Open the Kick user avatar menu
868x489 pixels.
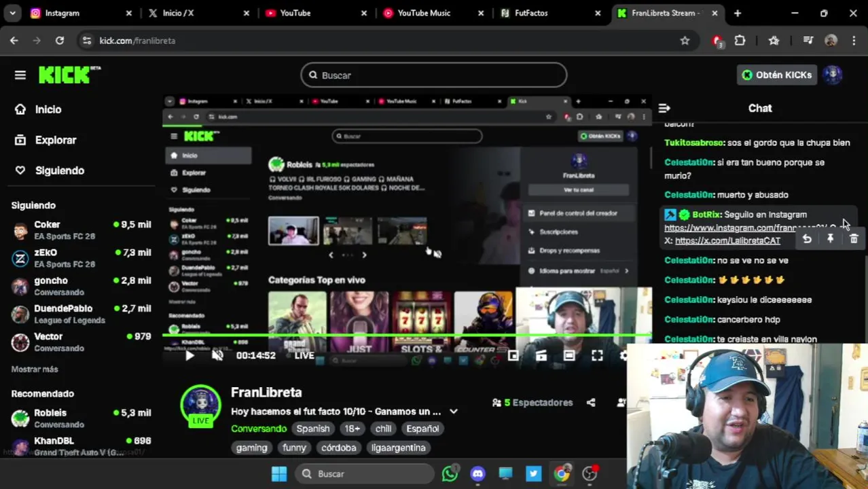tap(833, 75)
